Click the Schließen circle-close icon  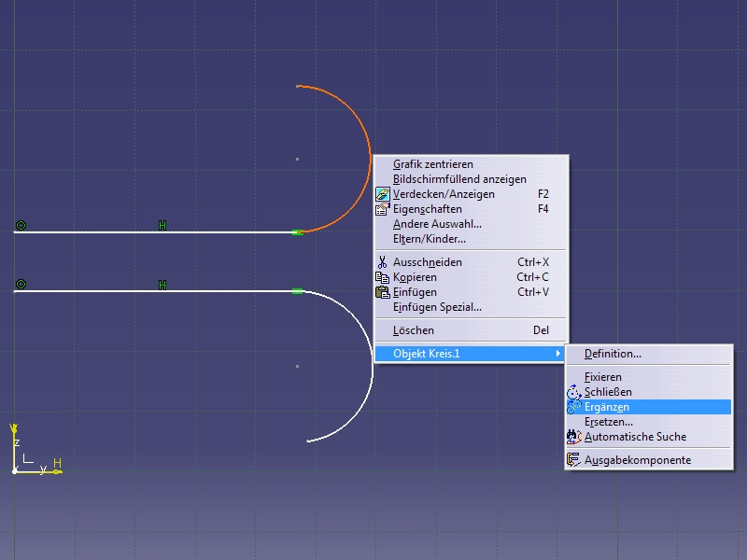pyautogui.click(x=574, y=392)
